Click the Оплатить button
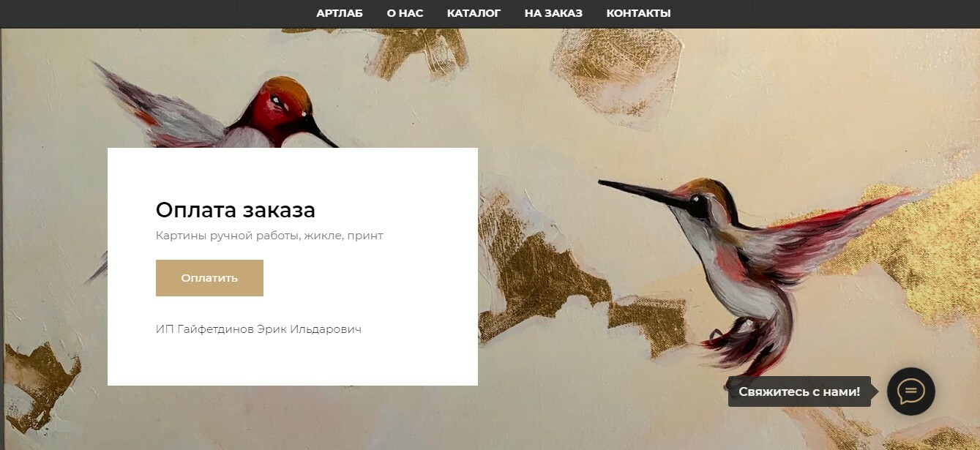This screenshot has height=450, width=980. 209,278
